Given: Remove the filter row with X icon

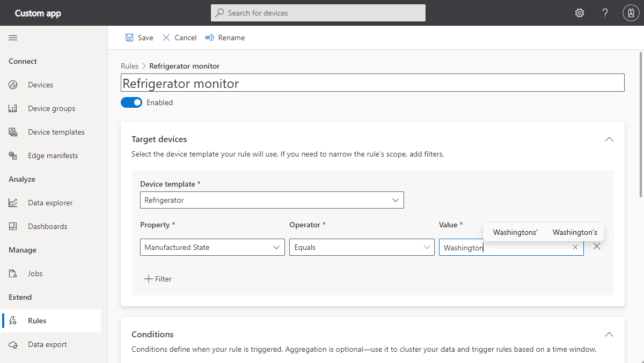Looking at the screenshot, I should pyautogui.click(x=596, y=246).
